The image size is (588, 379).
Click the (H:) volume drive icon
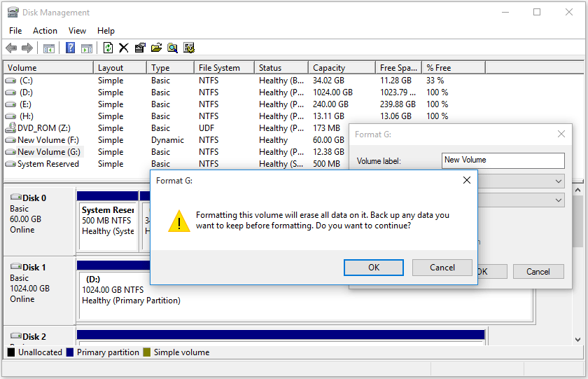pyautogui.click(x=10, y=116)
